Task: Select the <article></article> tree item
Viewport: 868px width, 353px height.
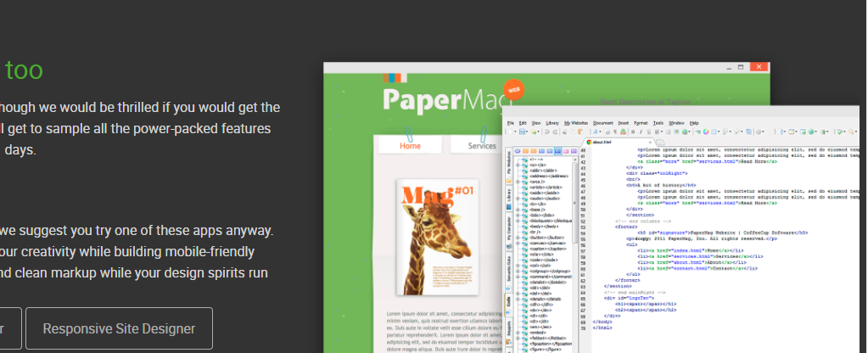Action: pyautogui.click(x=544, y=187)
